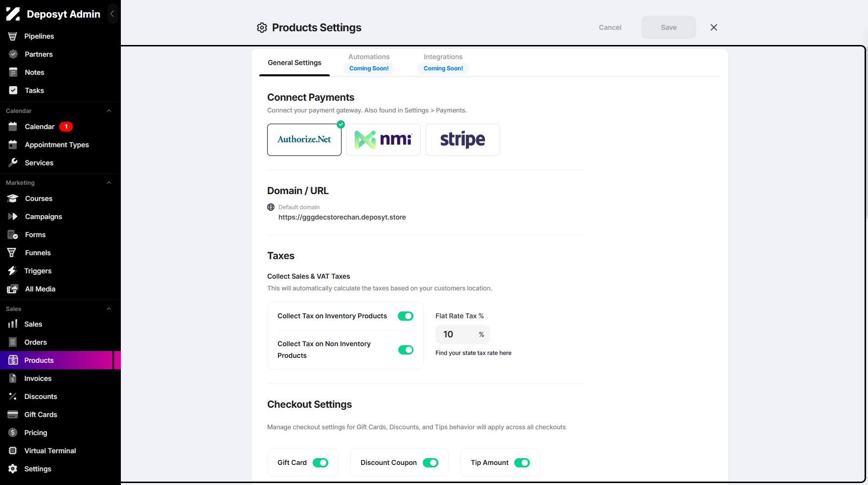
Task: Click the Sales bar chart icon
Action: [x=13, y=324]
